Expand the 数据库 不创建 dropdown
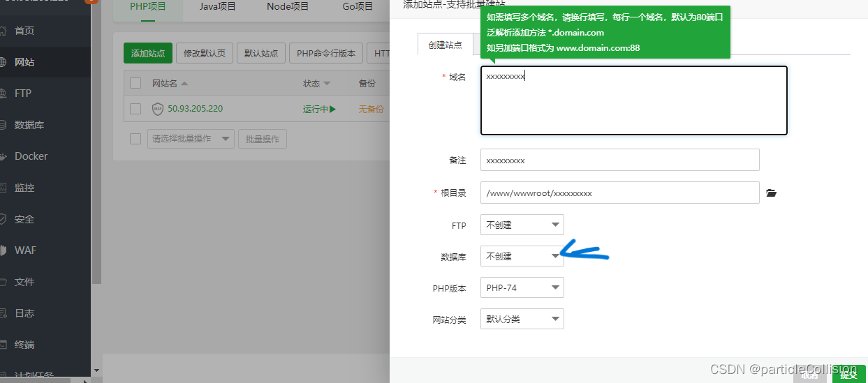This screenshot has width=868, height=383. [522, 256]
